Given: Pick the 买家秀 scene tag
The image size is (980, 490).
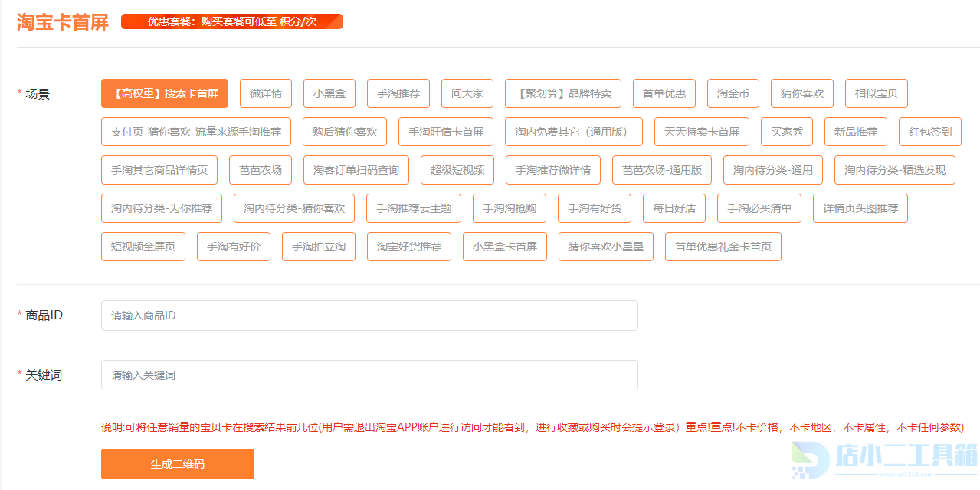Looking at the screenshot, I should [x=787, y=132].
